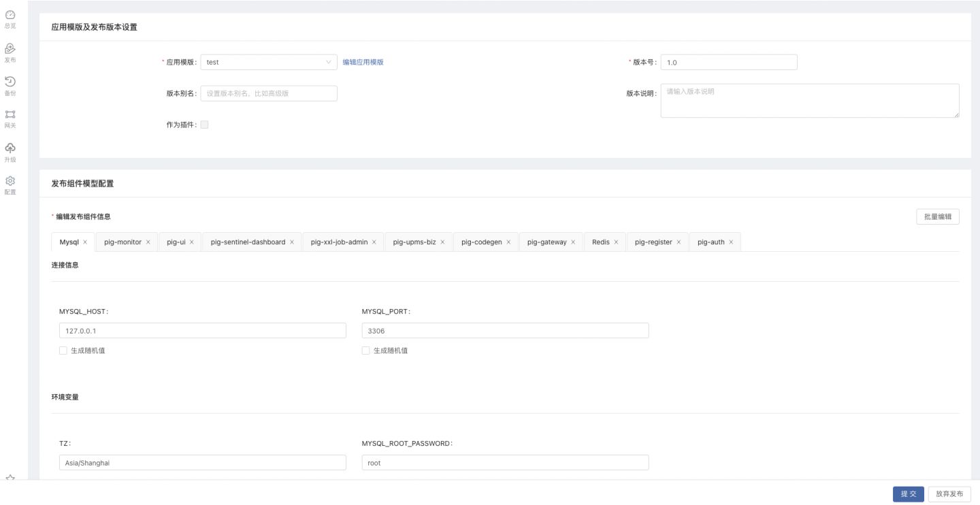Screen dimensions: 980x505
Task: Focus the 版本别名 input field
Action: point(269,93)
